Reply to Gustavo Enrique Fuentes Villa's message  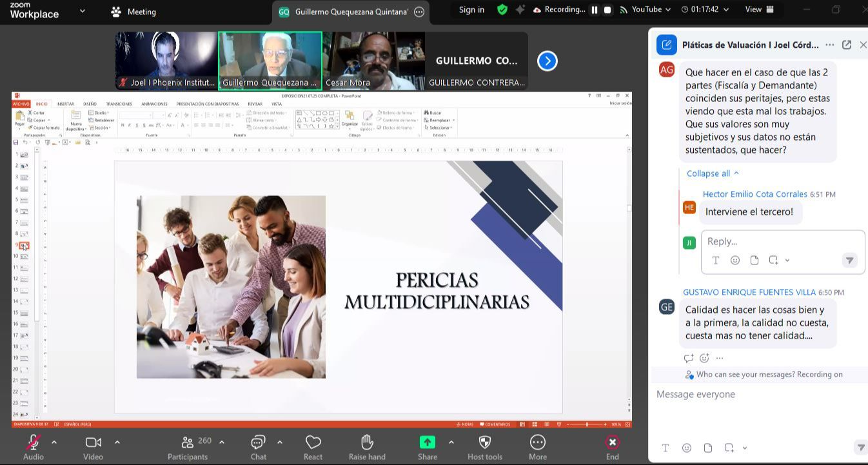pos(688,358)
